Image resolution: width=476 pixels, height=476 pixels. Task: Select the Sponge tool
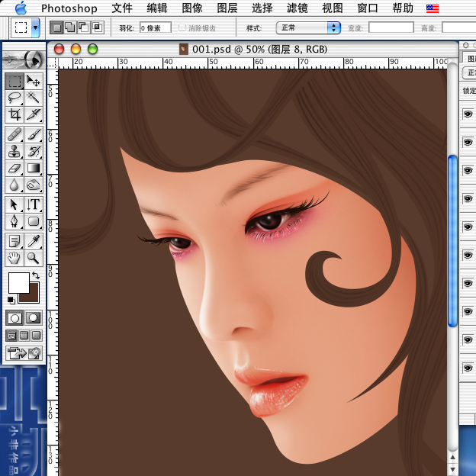click(33, 185)
